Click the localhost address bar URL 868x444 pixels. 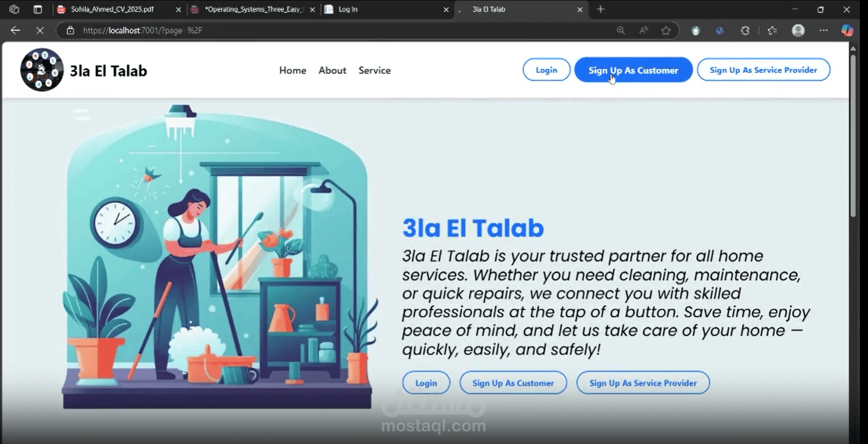[143, 30]
